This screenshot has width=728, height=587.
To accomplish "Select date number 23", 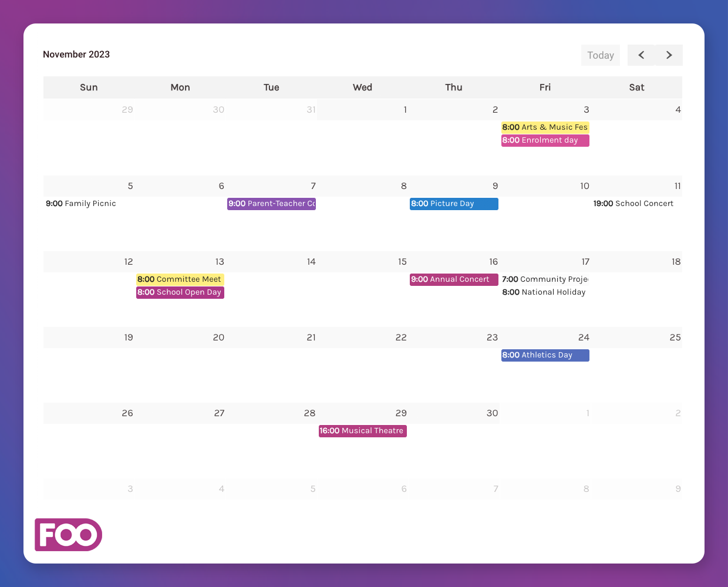I will point(492,338).
